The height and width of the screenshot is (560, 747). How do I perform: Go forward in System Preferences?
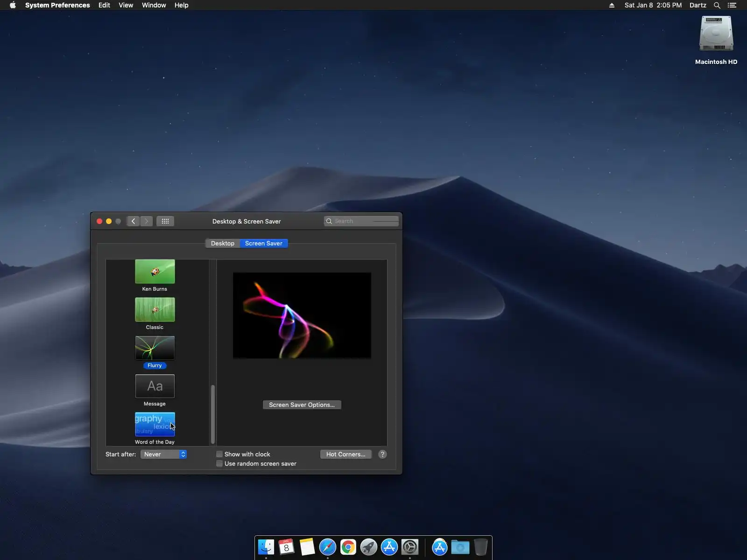[x=147, y=221]
